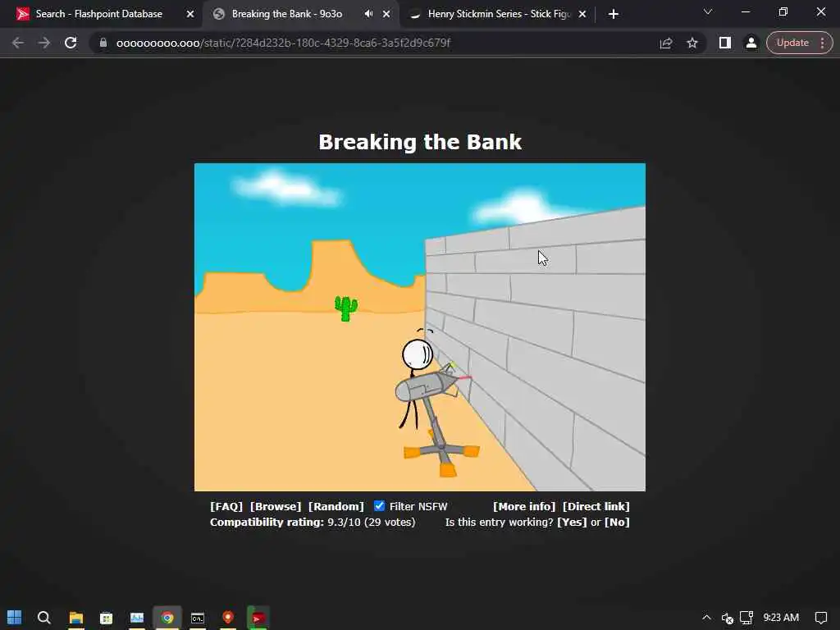Open Windows taskbar search
This screenshot has height=630, width=840.
[x=44, y=618]
